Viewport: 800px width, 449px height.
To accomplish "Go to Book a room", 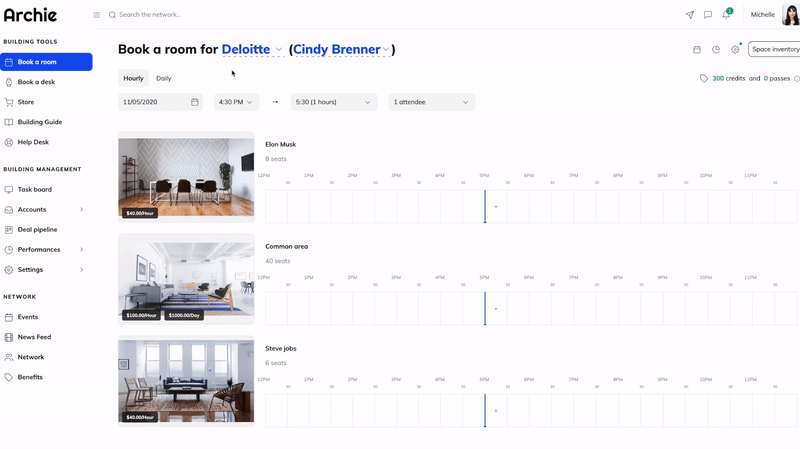I will tap(46, 62).
